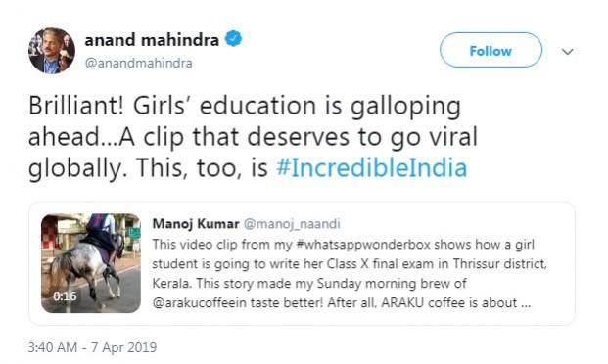Open the 3:40 AM - 7 Apr 2019 timestamp
The image size is (608, 364).
pos(92,347)
